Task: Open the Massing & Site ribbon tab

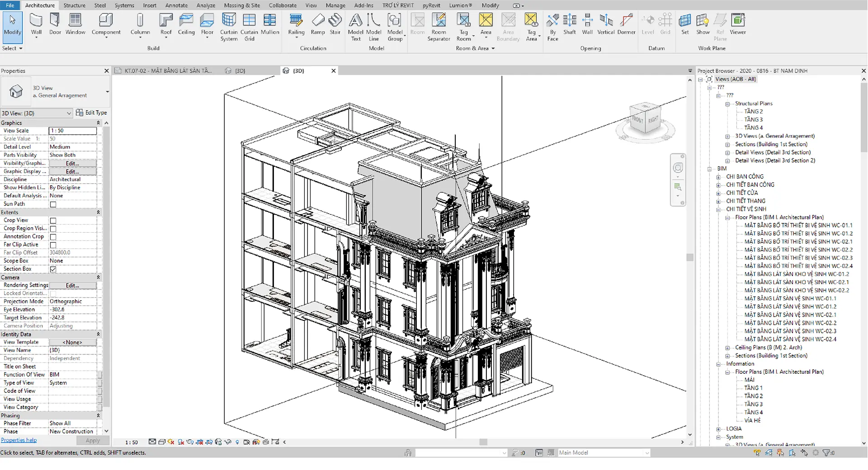Action: [x=242, y=5]
